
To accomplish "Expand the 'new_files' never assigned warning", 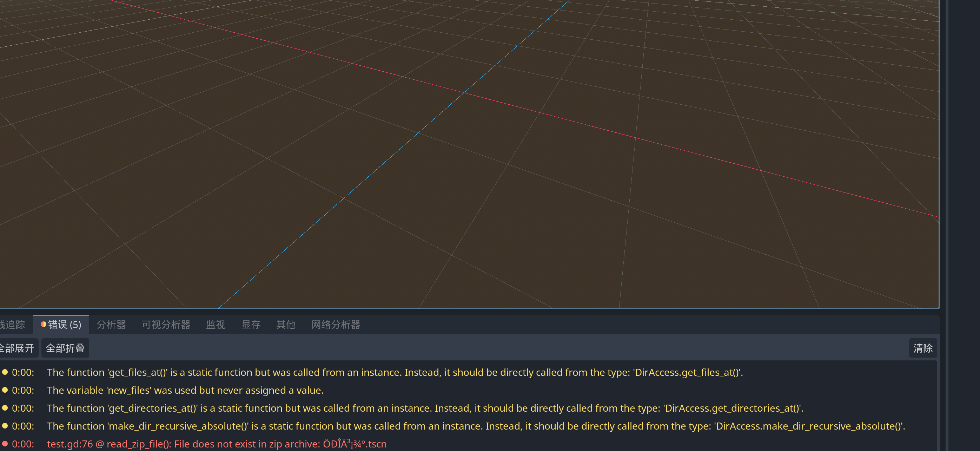I will click(x=185, y=390).
